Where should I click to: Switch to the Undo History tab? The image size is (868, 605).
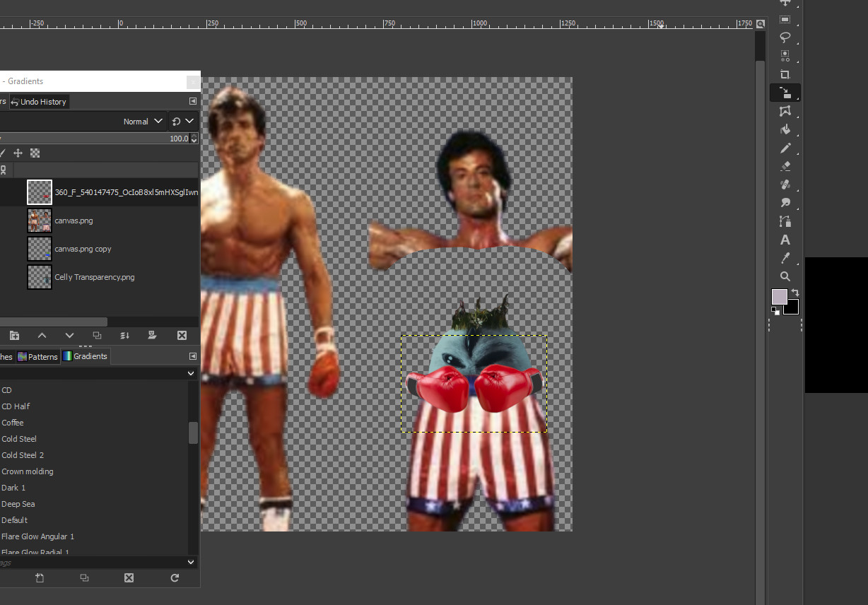[x=39, y=102]
